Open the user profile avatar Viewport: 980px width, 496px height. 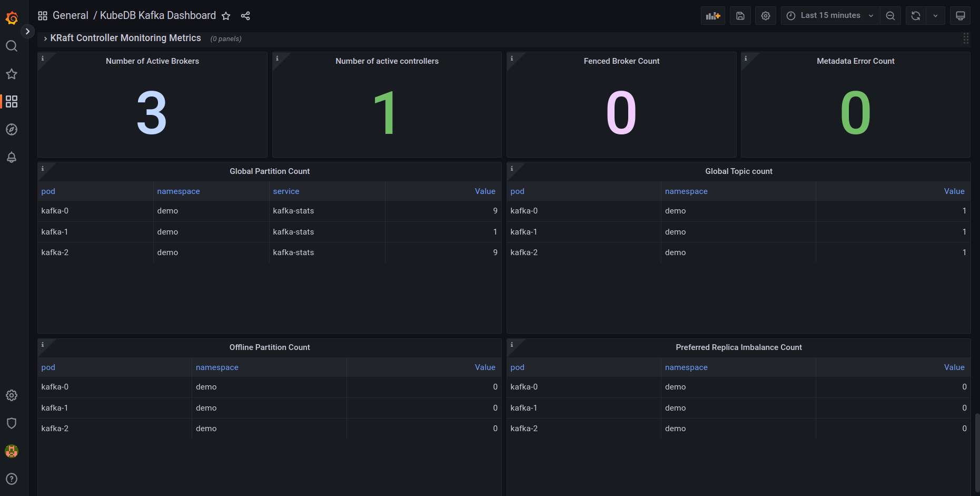point(12,451)
